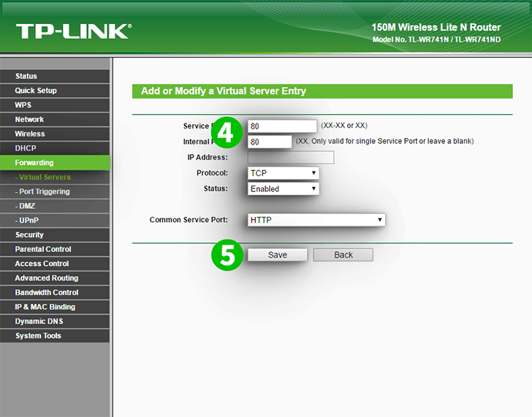
Task: Open Dynamic DNS menu
Action: click(55, 321)
